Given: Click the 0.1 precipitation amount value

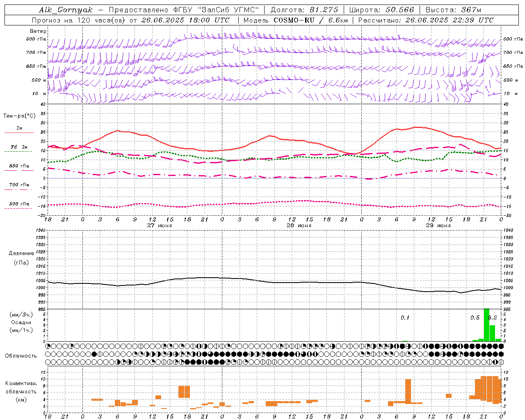Looking at the screenshot, I should pos(405,317).
